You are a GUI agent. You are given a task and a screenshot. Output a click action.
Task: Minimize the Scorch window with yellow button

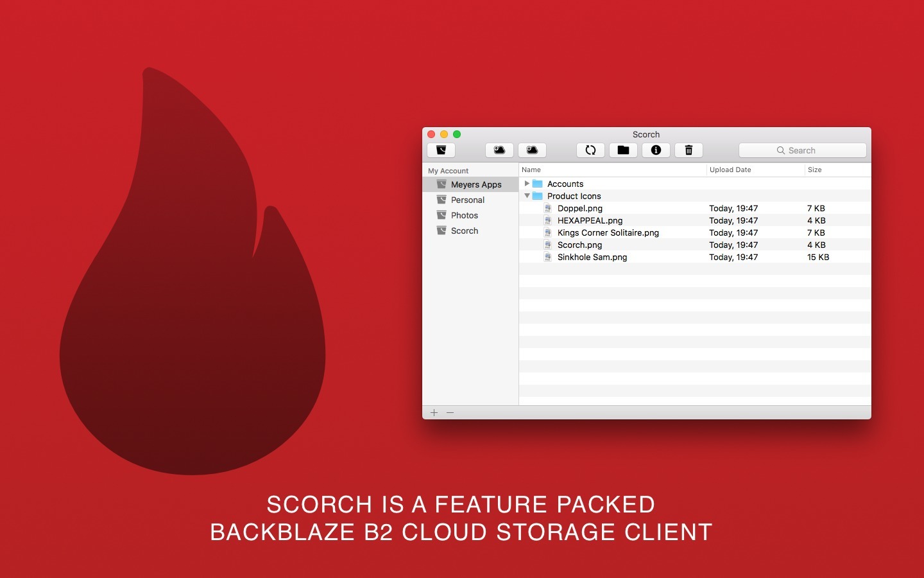click(x=444, y=134)
